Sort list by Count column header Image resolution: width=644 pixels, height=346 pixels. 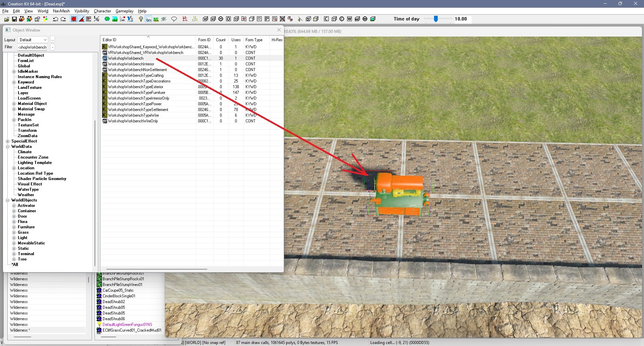pyautogui.click(x=221, y=40)
